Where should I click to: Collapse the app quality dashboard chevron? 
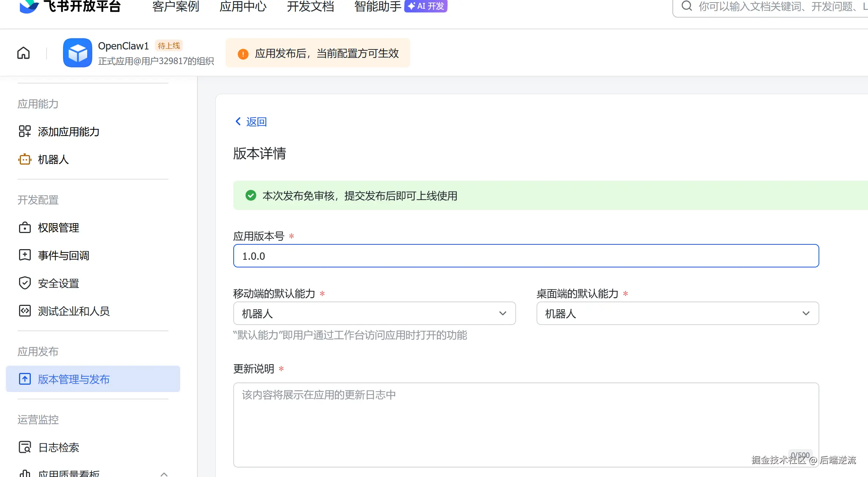(164, 474)
